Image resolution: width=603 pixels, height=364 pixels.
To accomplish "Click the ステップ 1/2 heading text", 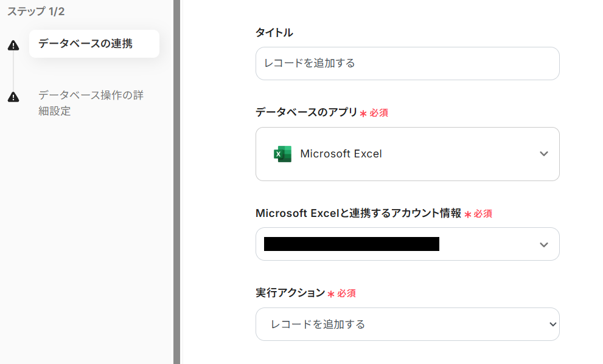I will (36, 12).
